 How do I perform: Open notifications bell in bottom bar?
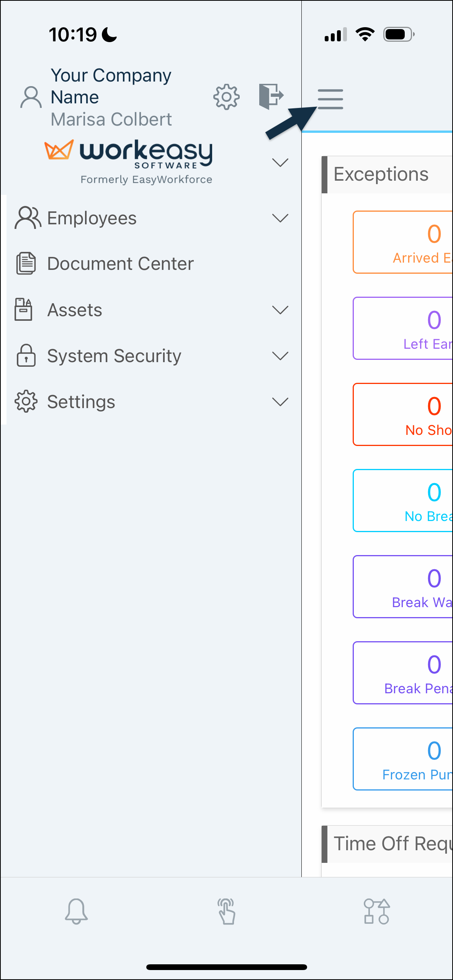(x=76, y=911)
